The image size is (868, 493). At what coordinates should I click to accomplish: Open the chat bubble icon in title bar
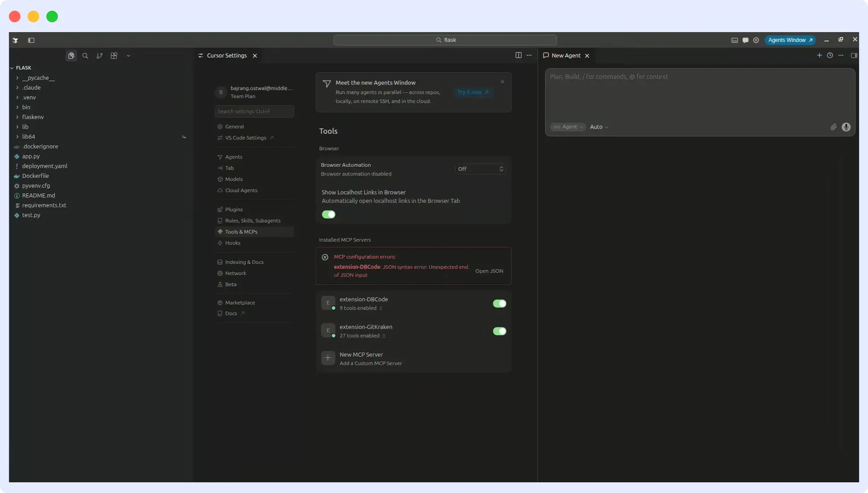click(x=745, y=40)
